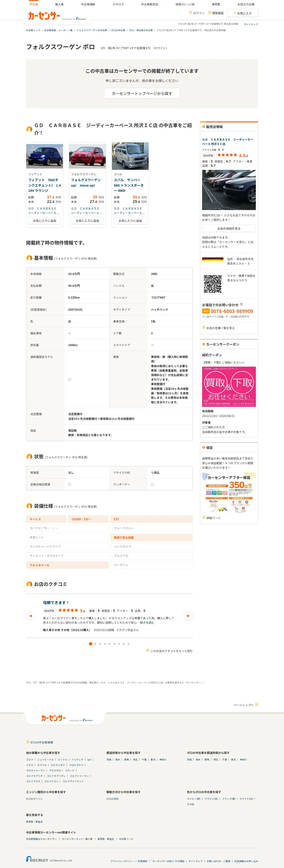
Task: Open the カタログ navigation tab
Action: pyautogui.click(x=118, y=4)
